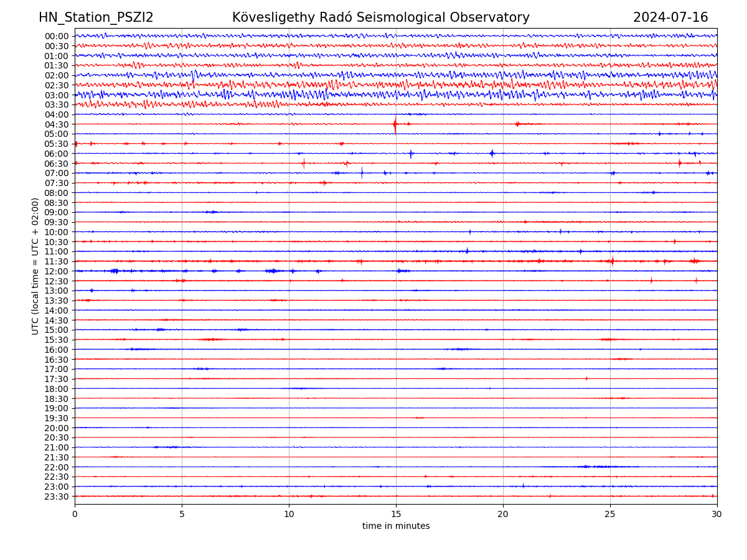Select the 20:00 trace row label
Viewport: 747px width, 560px height.
[57, 428]
